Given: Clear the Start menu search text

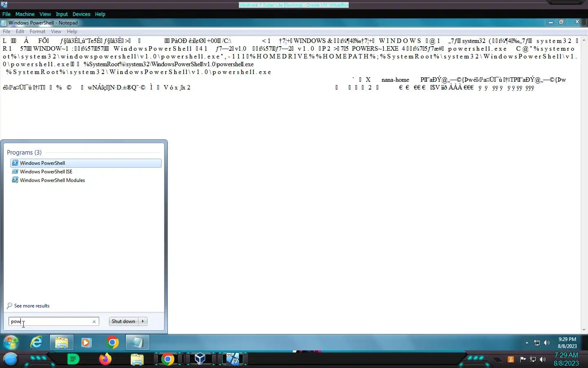Looking at the screenshot, I should (x=94, y=321).
